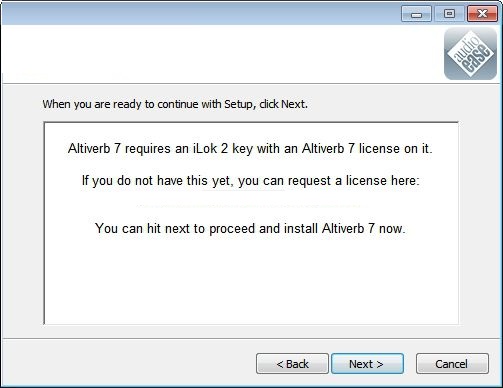Screen dimensions: 503x388
Task: Click empty space inside the information box
Action: [x=251, y=280]
